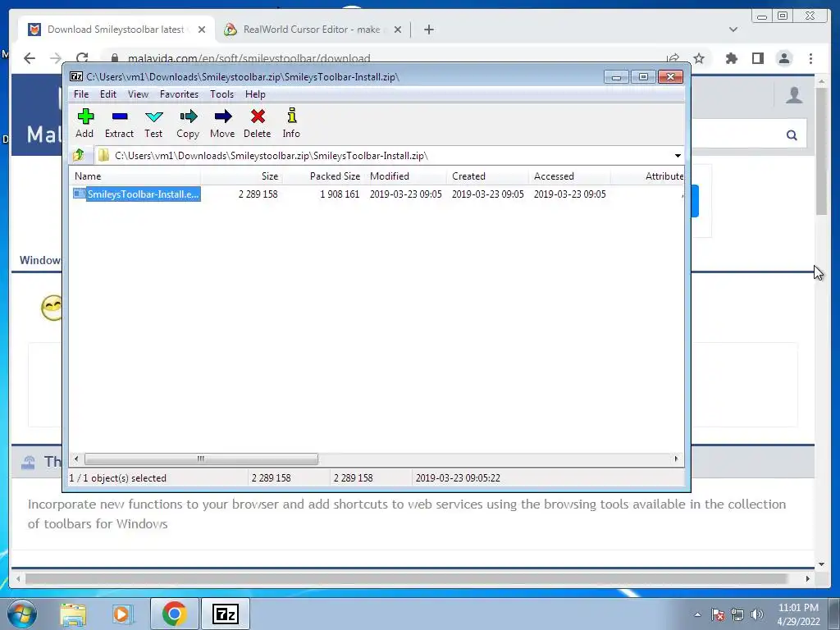Open Windows Explorer from taskbar
Viewport: 840px width, 630px height.
point(73,614)
